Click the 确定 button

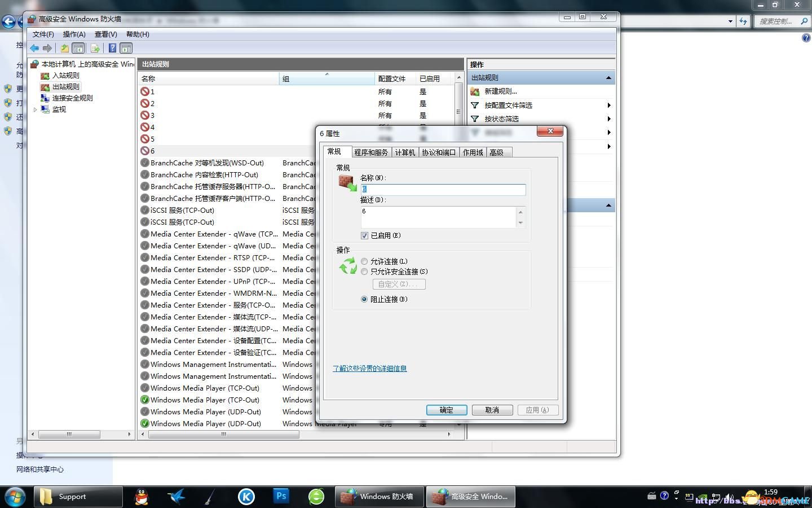(x=447, y=410)
